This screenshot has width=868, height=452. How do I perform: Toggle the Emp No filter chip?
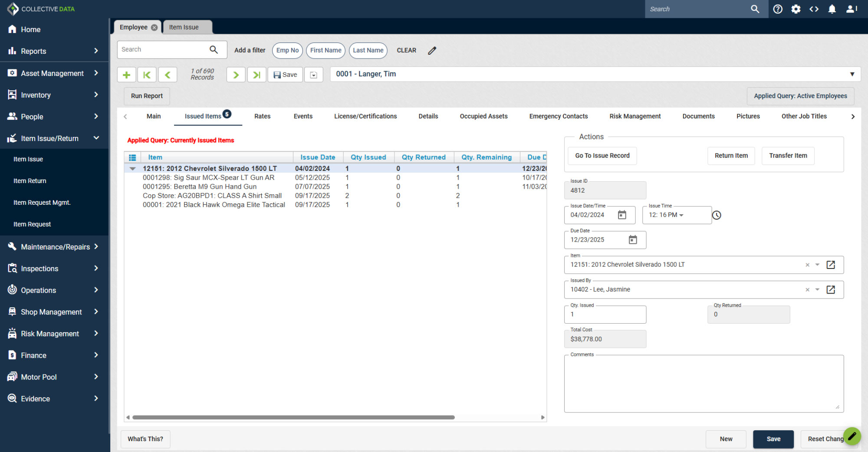(x=287, y=50)
